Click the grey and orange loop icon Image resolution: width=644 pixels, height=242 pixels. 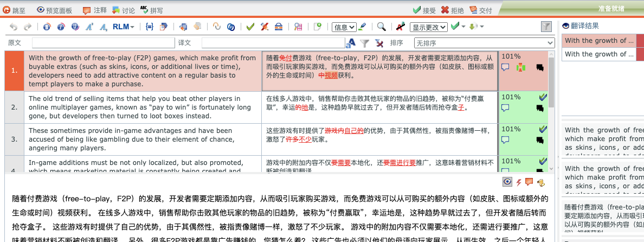[x=217, y=27]
